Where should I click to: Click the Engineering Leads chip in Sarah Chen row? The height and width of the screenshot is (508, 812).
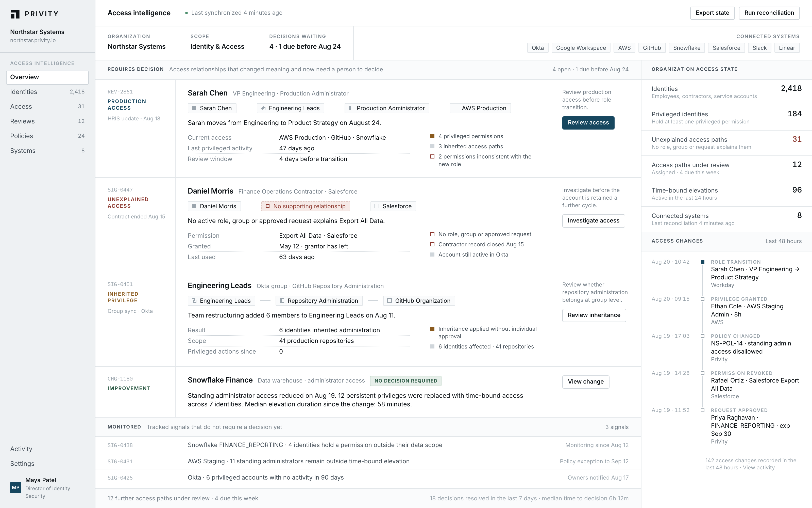[x=291, y=108]
